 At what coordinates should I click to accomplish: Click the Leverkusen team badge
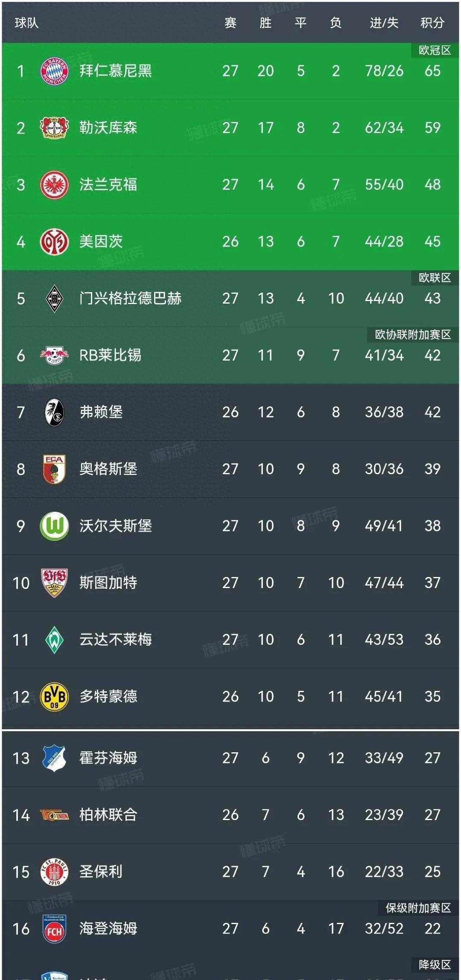[x=55, y=128]
